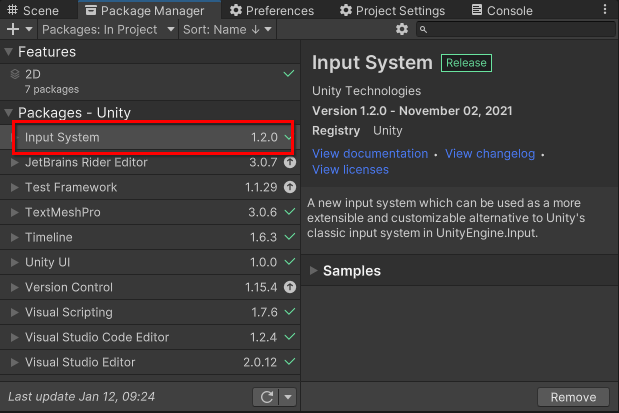Open the View documentation link
Viewport: 619px width, 413px height.
370,154
